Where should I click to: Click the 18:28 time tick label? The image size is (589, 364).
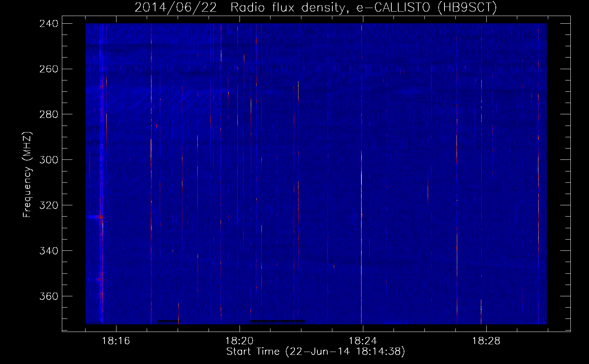(486, 341)
